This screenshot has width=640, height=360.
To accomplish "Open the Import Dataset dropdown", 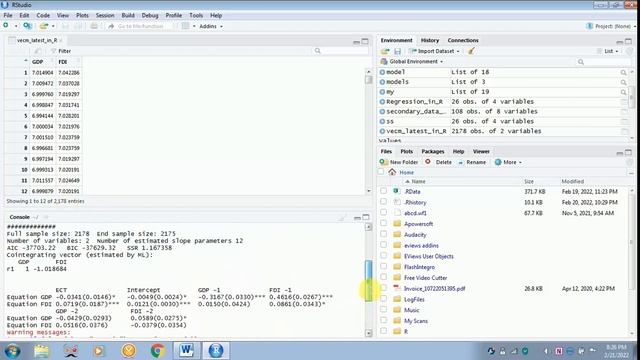I will [x=434, y=51].
